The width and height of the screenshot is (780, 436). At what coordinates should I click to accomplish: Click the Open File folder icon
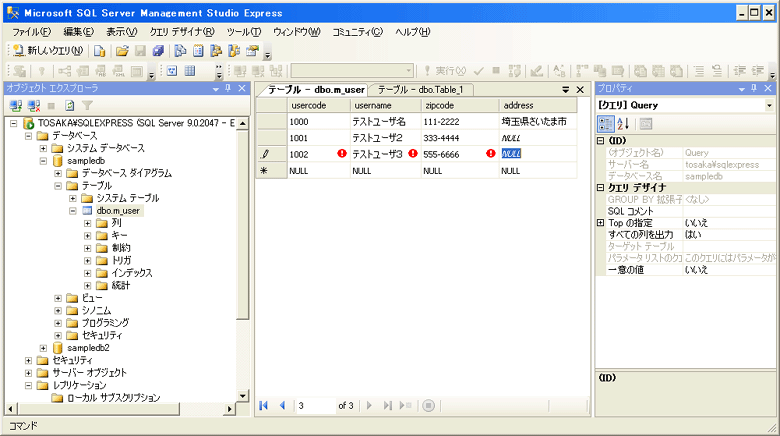[122, 50]
